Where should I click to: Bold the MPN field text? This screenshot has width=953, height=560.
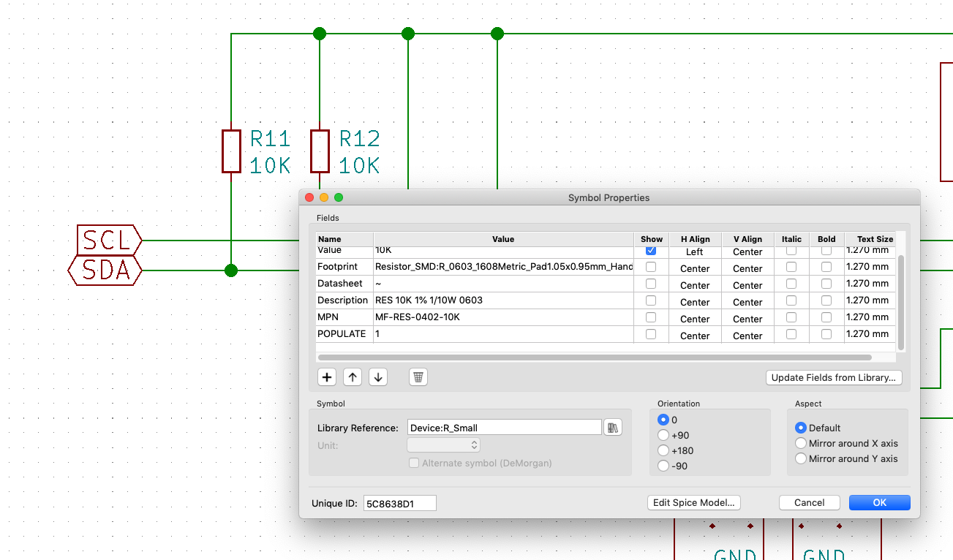pyautogui.click(x=826, y=317)
